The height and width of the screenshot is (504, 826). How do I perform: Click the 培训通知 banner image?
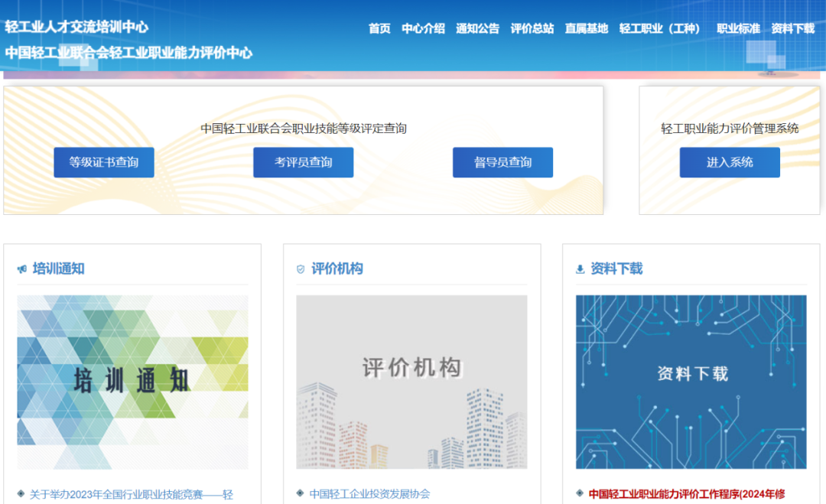click(134, 382)
